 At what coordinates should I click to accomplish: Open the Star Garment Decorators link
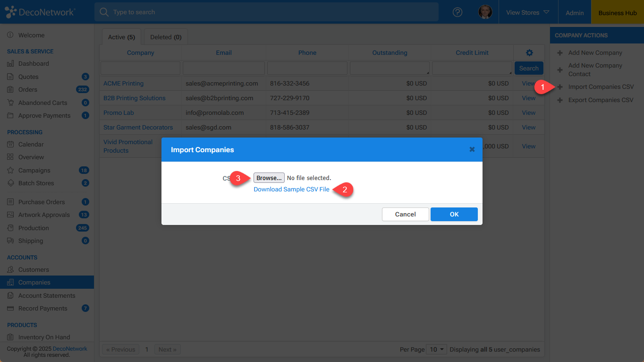pos(138,128)
